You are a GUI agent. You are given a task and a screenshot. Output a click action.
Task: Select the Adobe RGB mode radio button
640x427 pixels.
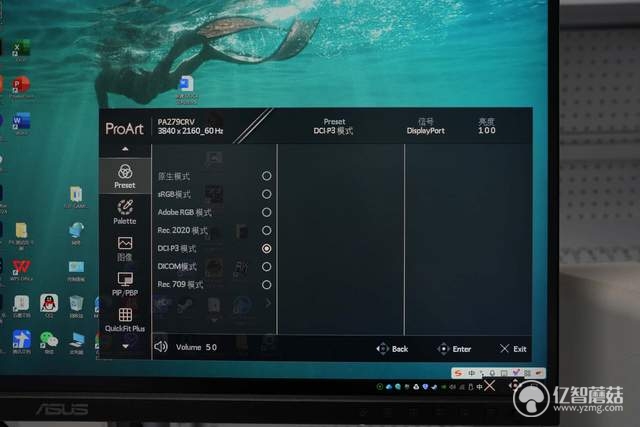pos(267,212)
